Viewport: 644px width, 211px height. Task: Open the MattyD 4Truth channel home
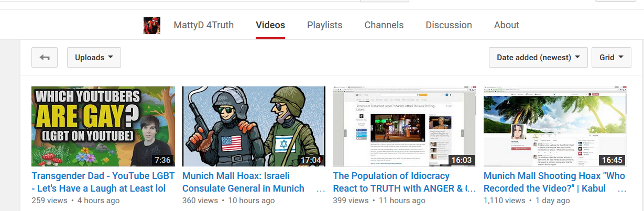pyautogui.click(x=204, y=25)
